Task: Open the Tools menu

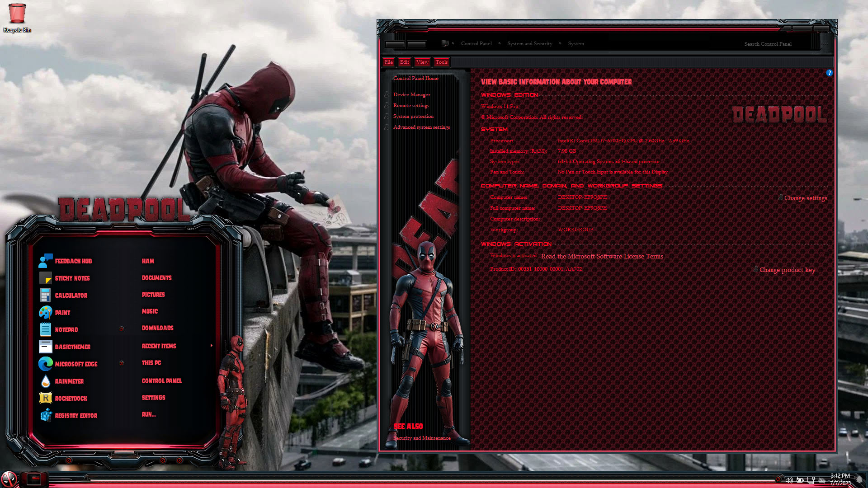Action: pyautogui.click(x=441, y=62)
